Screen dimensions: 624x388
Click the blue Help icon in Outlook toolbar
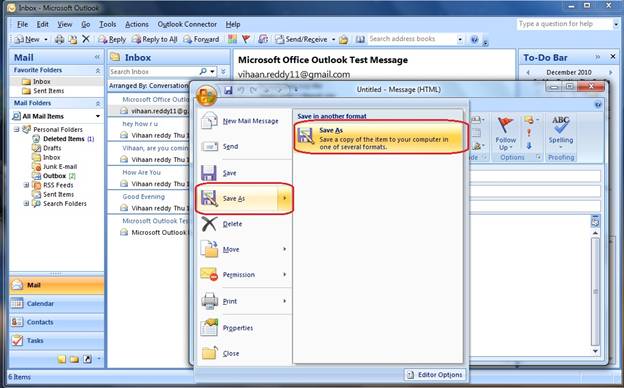tap(474, 39)
